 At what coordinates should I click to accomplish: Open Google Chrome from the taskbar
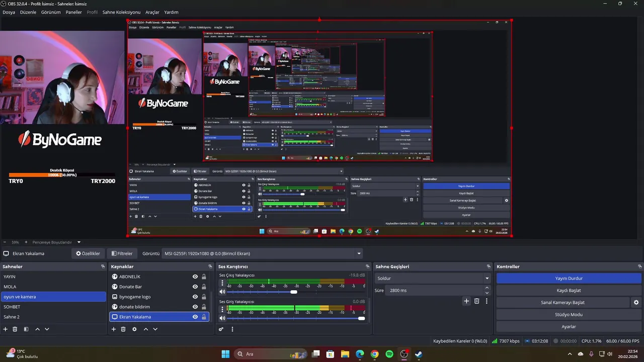(x=374, y=354)
